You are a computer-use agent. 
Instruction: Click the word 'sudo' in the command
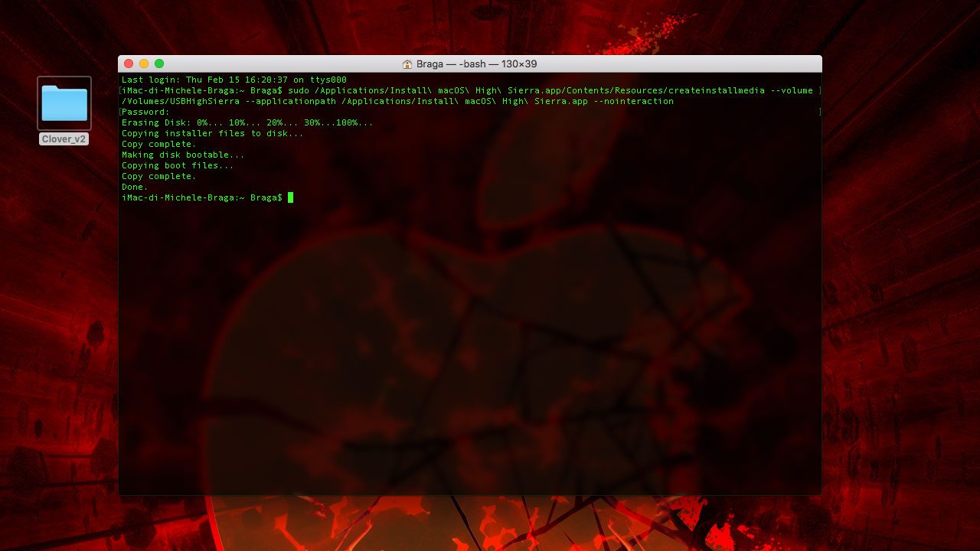298,90
